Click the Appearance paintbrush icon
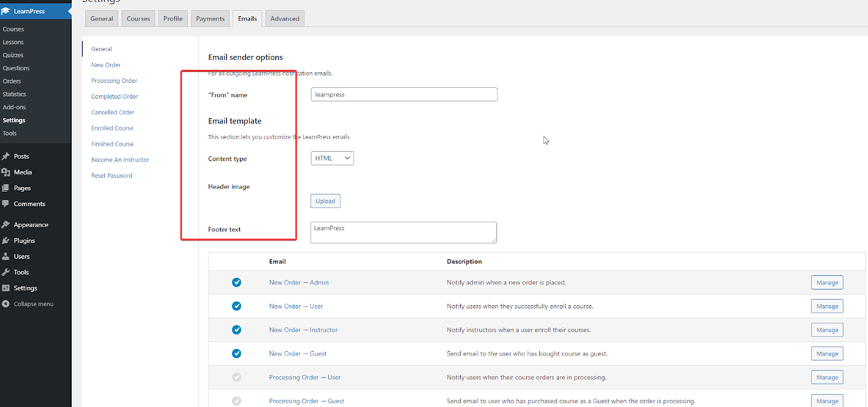Image resolution: width=868 pixels, height=407 pixels. click(6, 225)
